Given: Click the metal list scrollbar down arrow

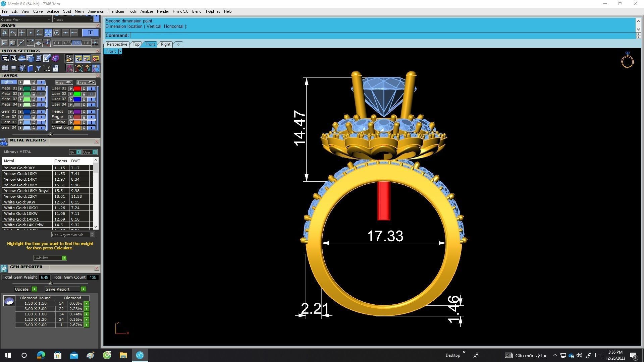Looking at the screenshot, I should 96,227.
